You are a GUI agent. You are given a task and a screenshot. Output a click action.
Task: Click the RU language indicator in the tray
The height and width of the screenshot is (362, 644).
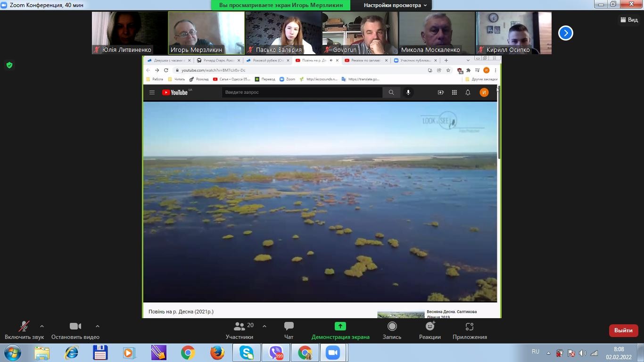tap(535, 352)
